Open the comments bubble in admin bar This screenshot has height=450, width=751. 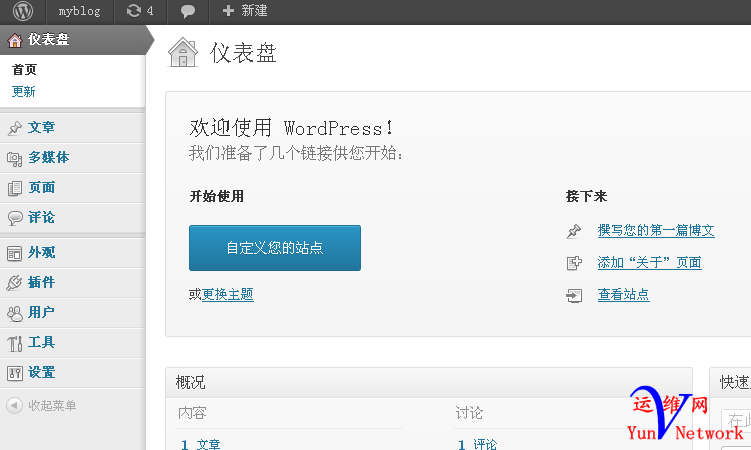[x=188, y=11]
